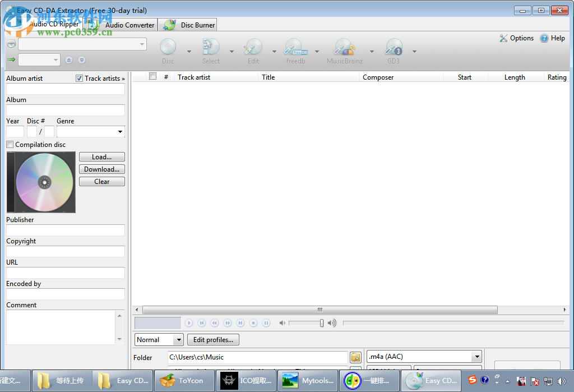
Task: Expand the MusicBrainz dropdown arrow
Action: (x=372, y=51)
